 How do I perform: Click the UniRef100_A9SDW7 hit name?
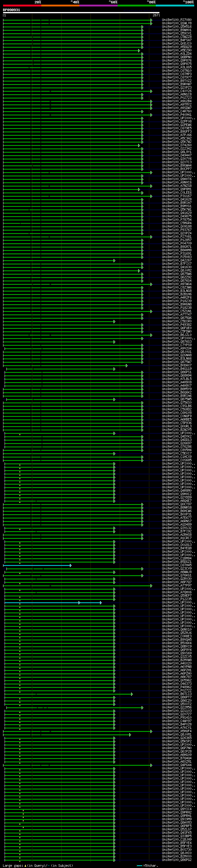[x=176, y=108]
